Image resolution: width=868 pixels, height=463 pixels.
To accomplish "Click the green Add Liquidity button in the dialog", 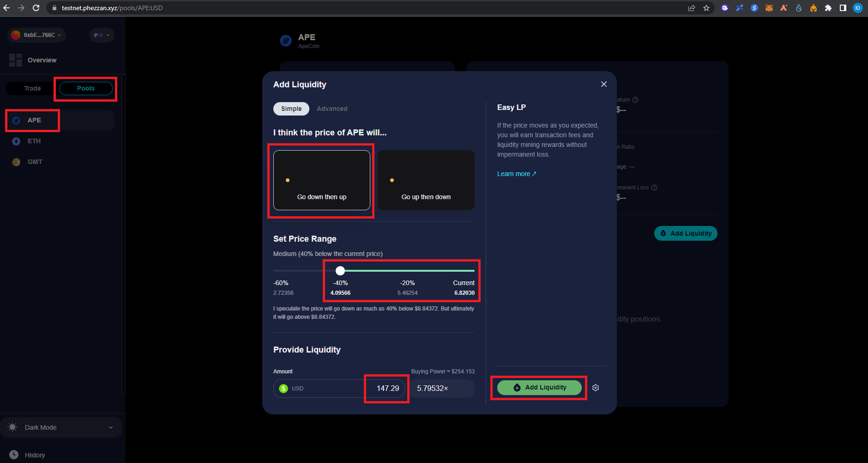I will click(539, 388).
